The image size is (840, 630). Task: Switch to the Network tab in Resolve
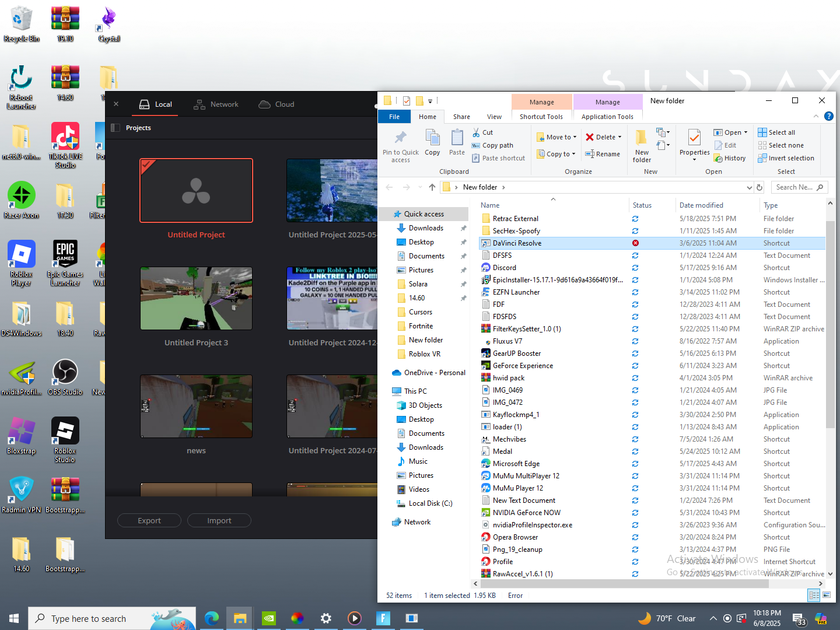[x=216, y=104]
